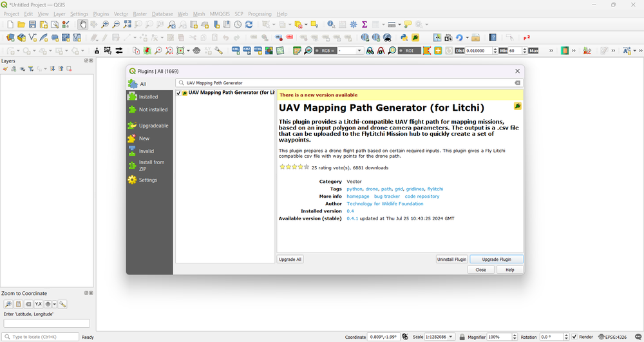Click the Type to locate search box
644x342 pixels.
[40, 337]
